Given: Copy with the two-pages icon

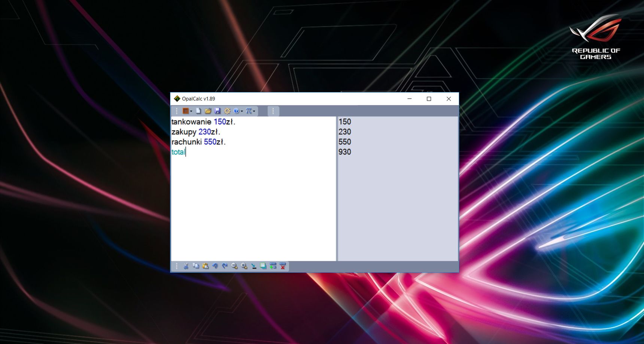Looking at the screenshot, I should coord(195,266).
